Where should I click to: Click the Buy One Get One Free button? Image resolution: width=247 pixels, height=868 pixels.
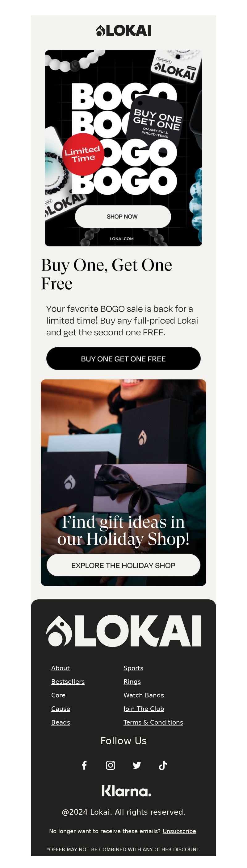[124, 358]
